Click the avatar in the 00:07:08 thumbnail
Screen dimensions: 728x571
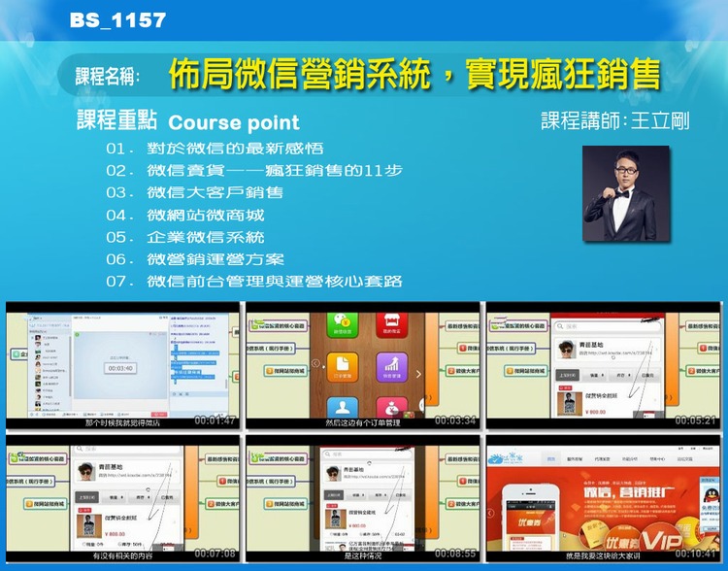pyautogui.click(x=86, y=476)
